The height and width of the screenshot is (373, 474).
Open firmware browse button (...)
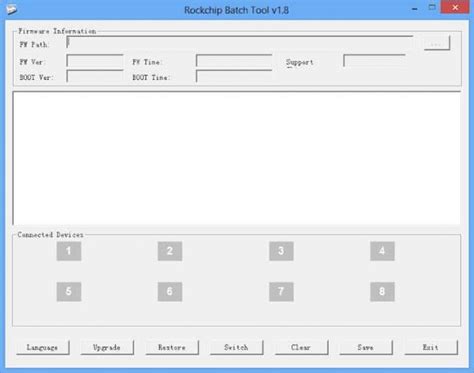click(x=437, y=43)
